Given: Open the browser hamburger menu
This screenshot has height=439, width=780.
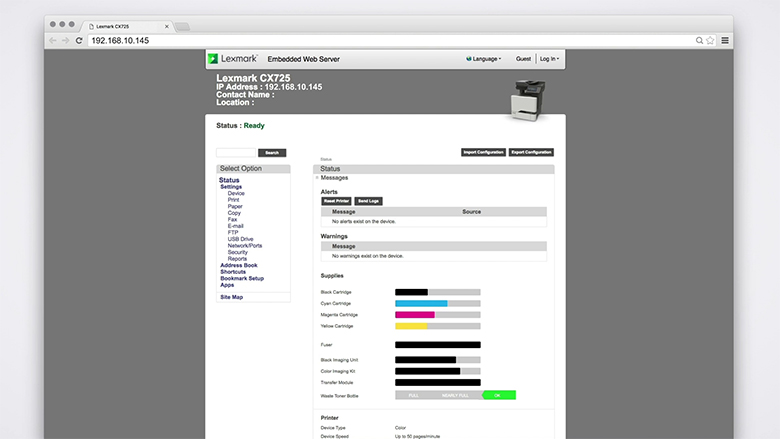Looking at the screenshot, I should pyautogui.click(x=725, y=40).
